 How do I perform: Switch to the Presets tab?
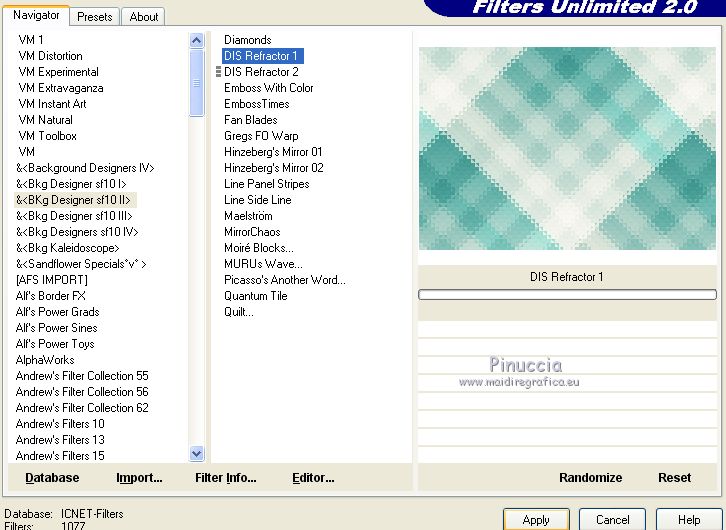click(94, 17)
